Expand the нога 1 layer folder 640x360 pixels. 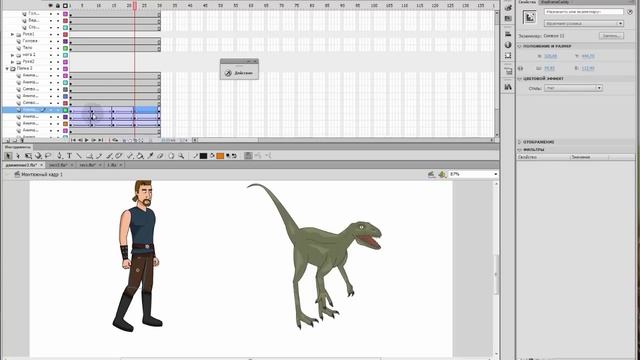(x=13, y=55)
